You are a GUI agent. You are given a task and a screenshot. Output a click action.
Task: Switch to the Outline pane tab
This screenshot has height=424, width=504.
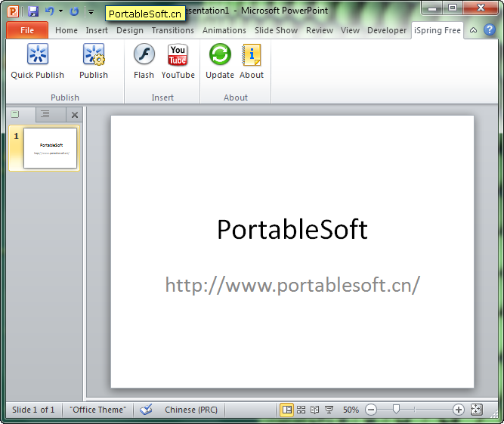pyautogui.click(x=45, y=114)
